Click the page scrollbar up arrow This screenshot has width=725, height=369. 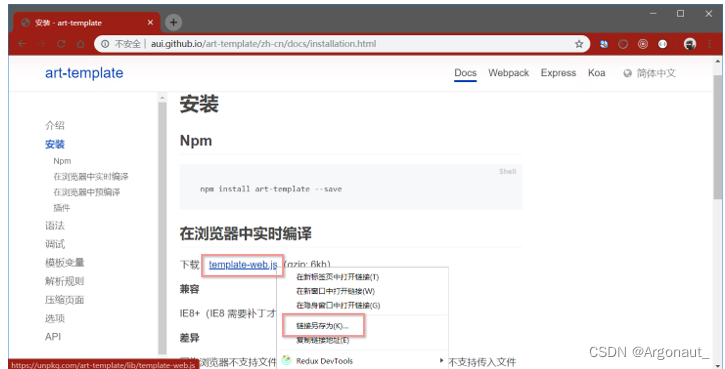718,61
